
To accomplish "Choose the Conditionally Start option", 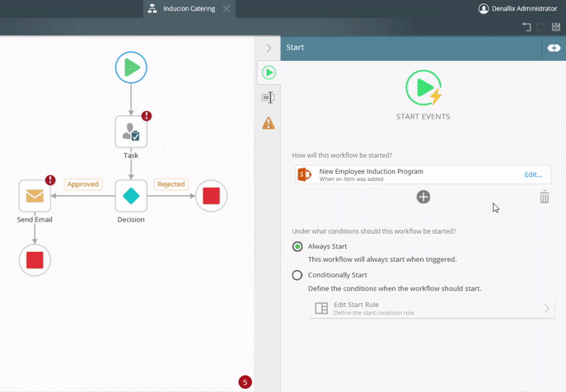I will click(x=297, y=275).
